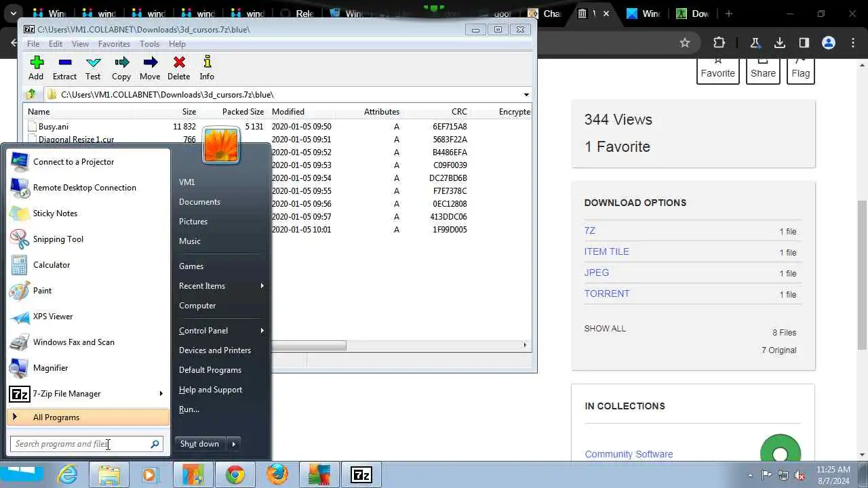Viewport: 868px width, 488px height.
Task: Open the address path dropdown in 7-Zip
Action: (526, 95)
